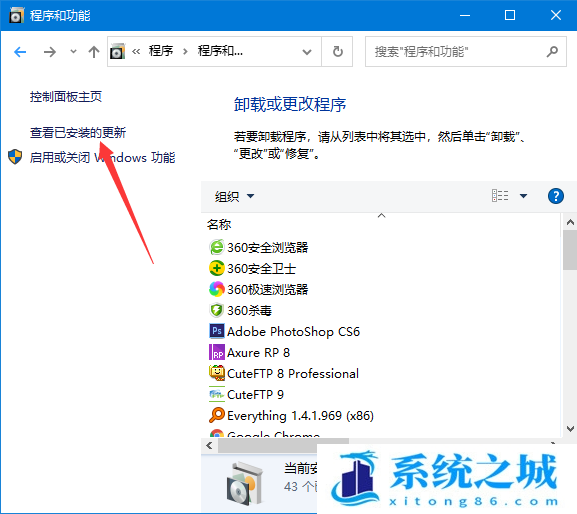
Task: Click 360安全浏览器 program icon
Action: tap(217, 247)
